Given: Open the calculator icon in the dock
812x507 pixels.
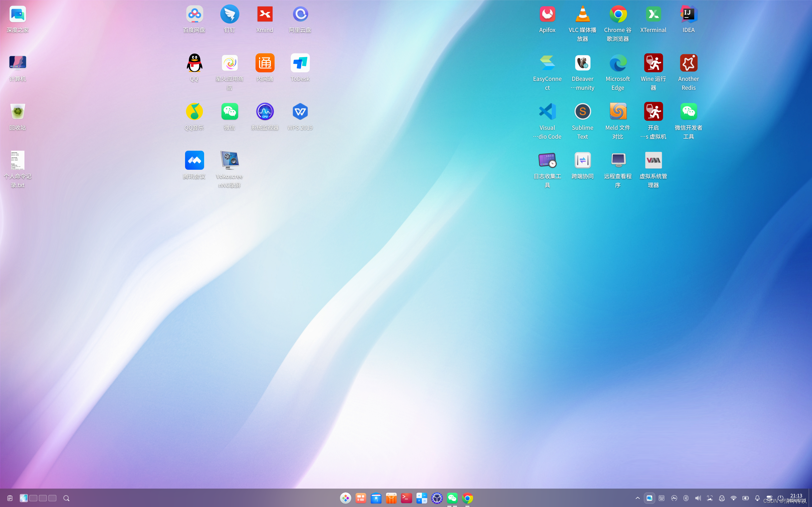Looking at the screenshot, I should coord(422,498).
